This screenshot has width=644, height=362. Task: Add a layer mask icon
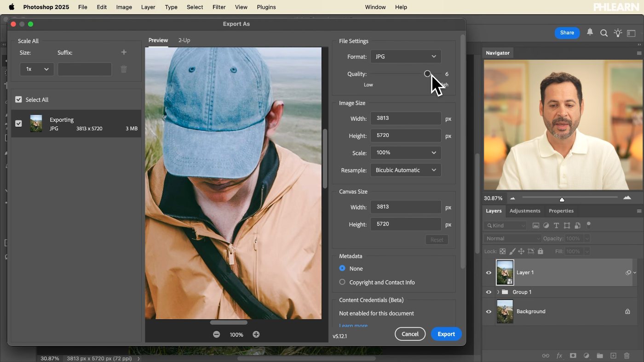pyautogui.click(x=573, y=356)
